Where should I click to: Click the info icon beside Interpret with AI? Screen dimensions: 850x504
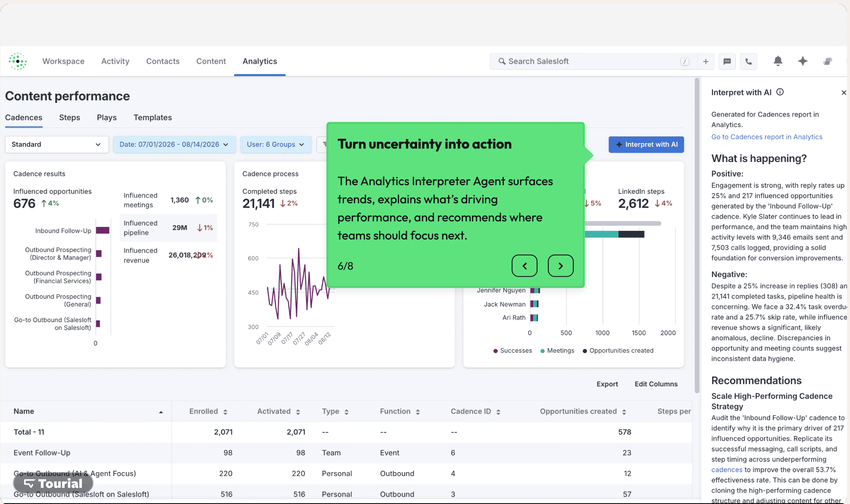point(780,92)
